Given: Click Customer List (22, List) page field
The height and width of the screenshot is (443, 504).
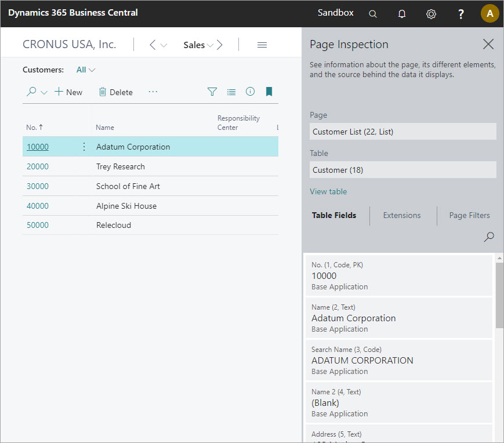Looking at the screenshot, I should coord(403,132).
